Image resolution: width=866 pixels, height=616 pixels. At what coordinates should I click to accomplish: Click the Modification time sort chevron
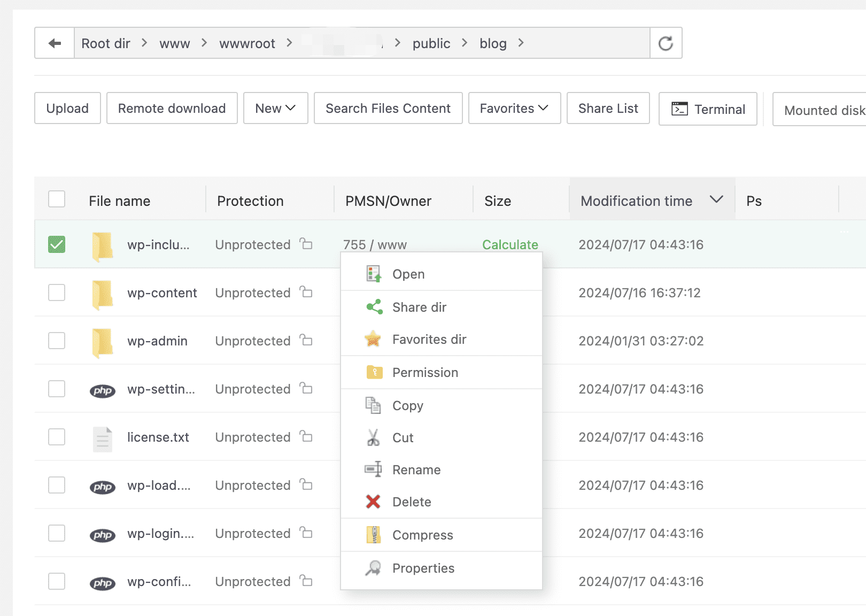(717, 200)
